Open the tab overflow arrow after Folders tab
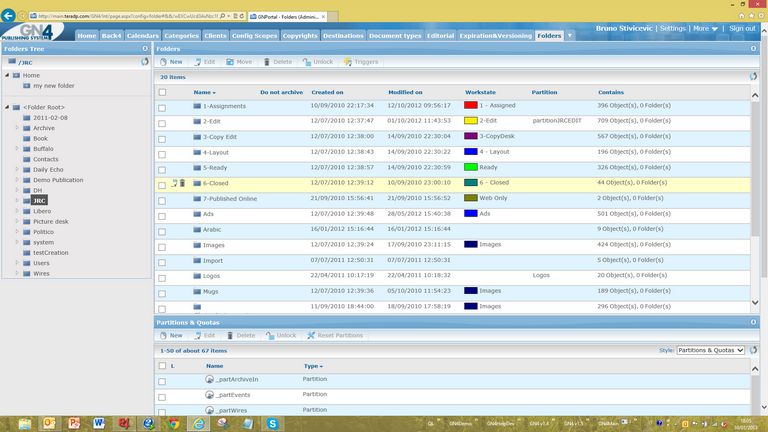This screenshot has width=768, height=432. (x=570, y=35)
